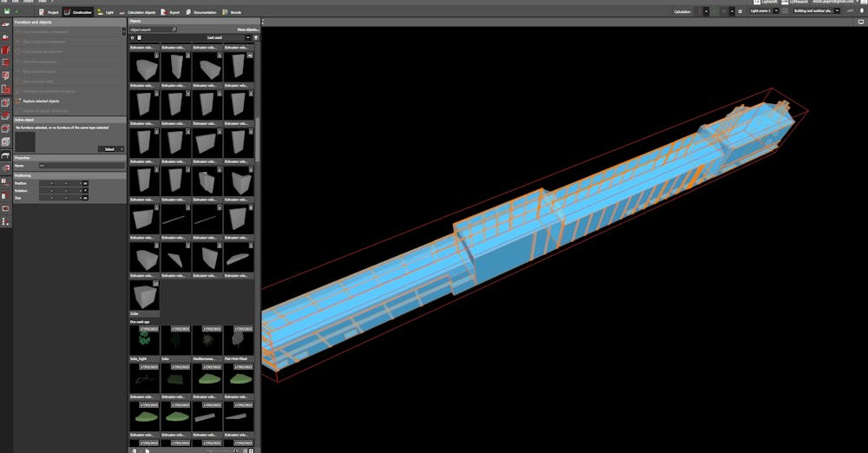
Task: Click the magnifier icon in Object search
Action: (x=174, y=30)
